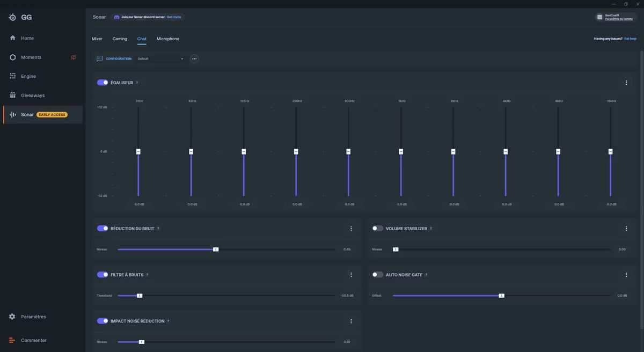
Task: Click the Discord logo icon
Action: [x=116, y=17]
